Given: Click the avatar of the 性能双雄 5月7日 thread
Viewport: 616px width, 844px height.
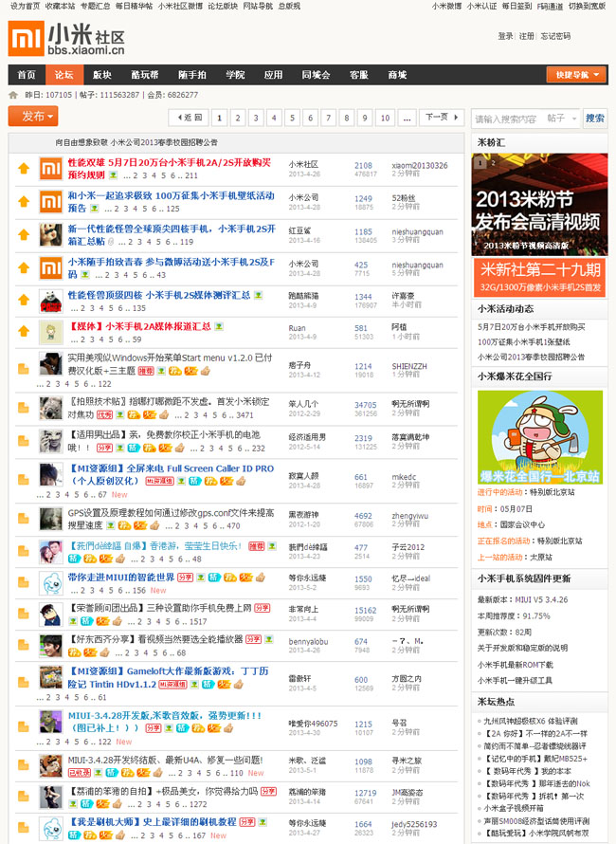Looking at the screenshot, I should point(51,168).
